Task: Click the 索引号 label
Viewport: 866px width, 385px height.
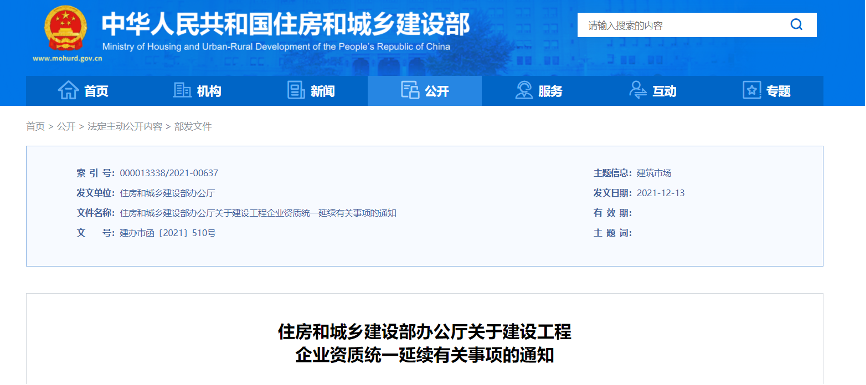Action: coord(96,173)
